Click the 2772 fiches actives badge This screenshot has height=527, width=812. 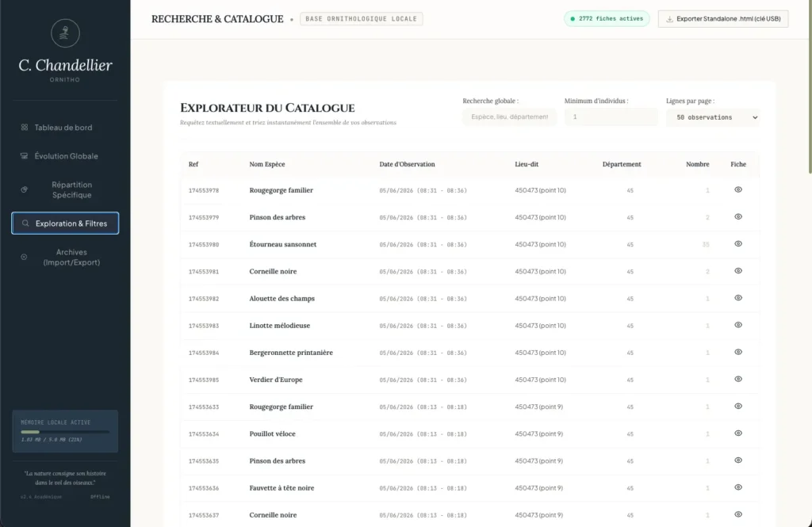point(607,19)
